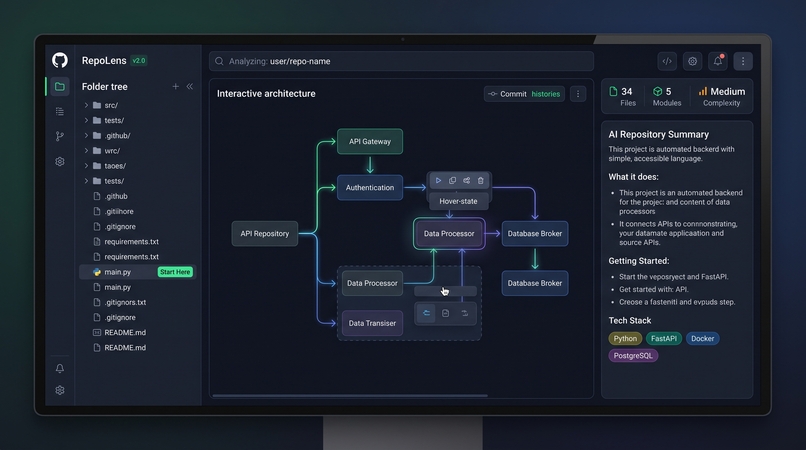806x450 pixels.
Task: Click the Getting Started: heading
Action: click(638, 261)
